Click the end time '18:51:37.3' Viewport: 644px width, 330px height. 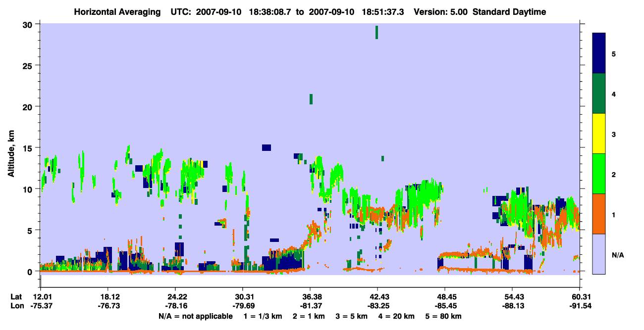(x=384, y=12)
